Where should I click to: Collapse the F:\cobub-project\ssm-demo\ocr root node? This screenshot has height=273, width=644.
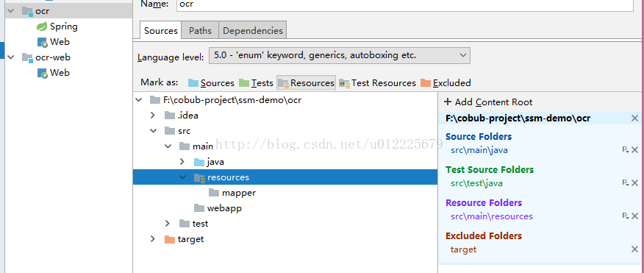(x=139, y=100)
